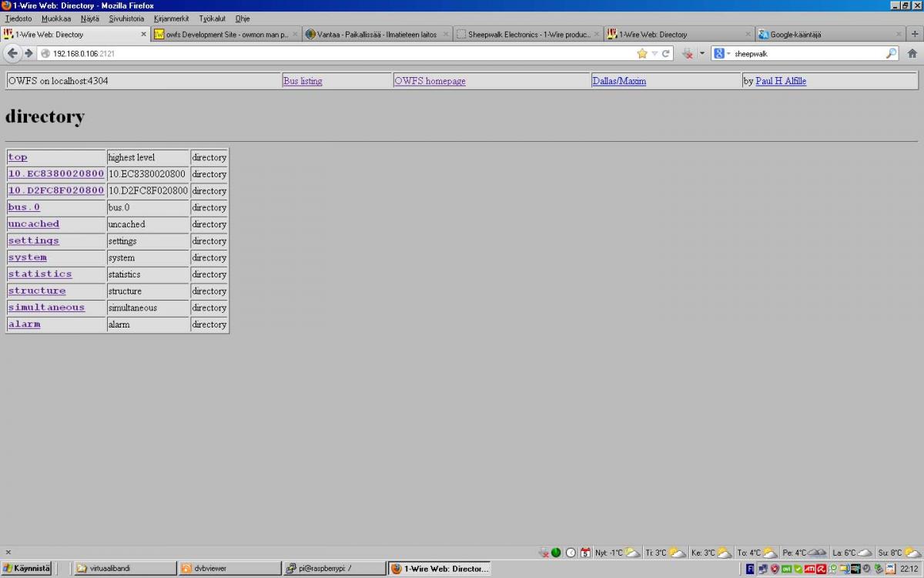Open the uncached directory link
Image resolution: width=924 pixels, height=578 pixels.
[x=34, y=224]
